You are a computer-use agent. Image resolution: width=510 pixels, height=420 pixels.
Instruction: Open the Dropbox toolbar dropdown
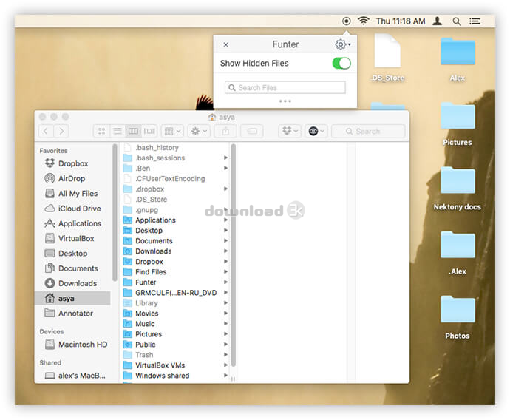[290, 131]
